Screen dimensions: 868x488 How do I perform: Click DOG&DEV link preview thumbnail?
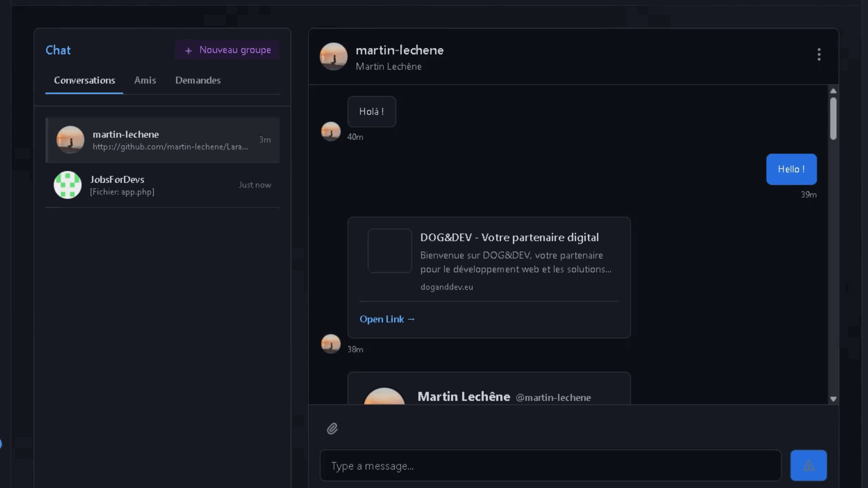click(390, 251)
